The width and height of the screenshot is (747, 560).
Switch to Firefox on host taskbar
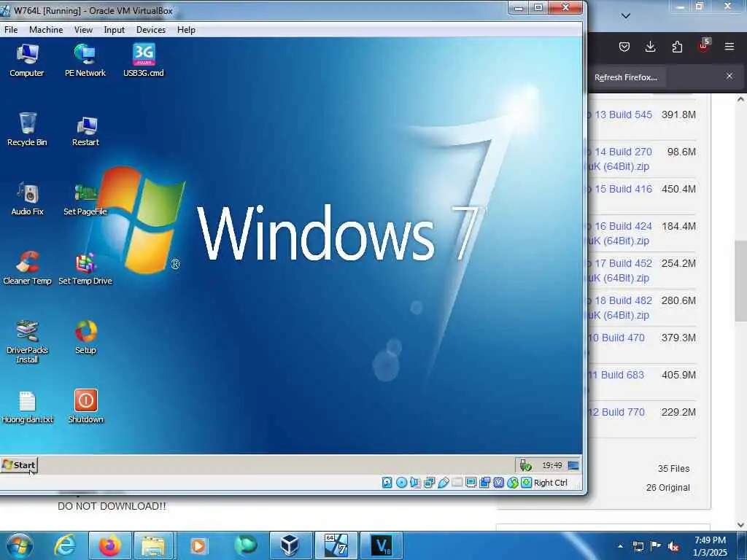click(109, 545)
